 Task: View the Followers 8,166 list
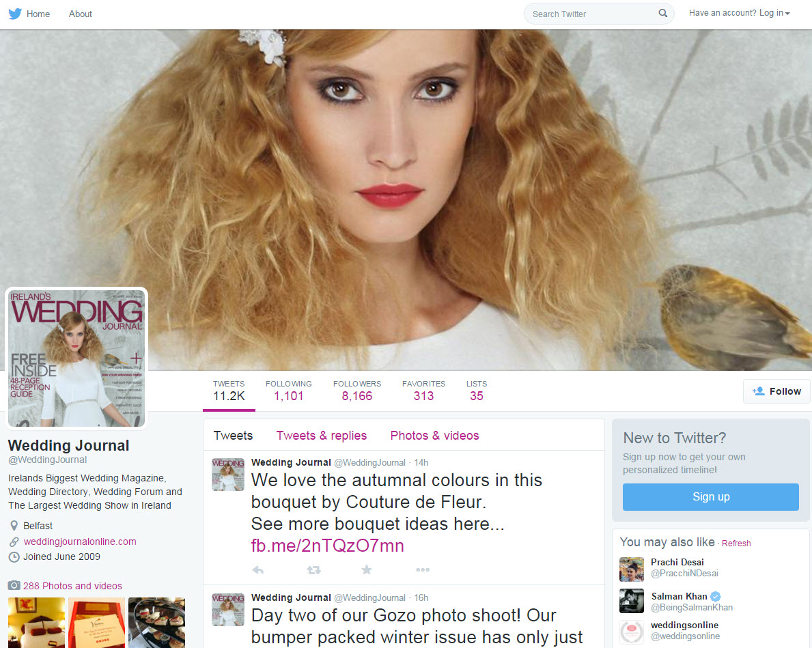[356, 391]
